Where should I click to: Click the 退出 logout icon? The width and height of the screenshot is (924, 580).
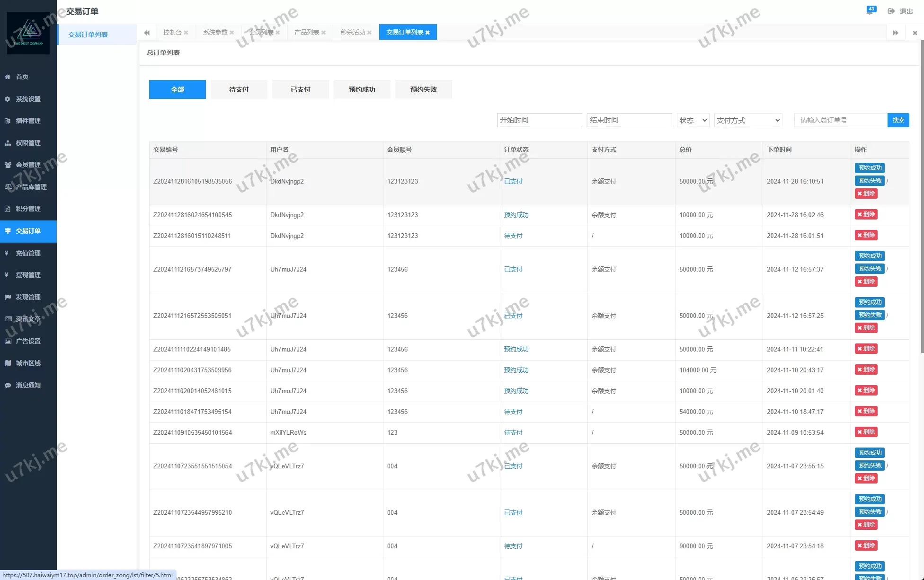point(891,11)
